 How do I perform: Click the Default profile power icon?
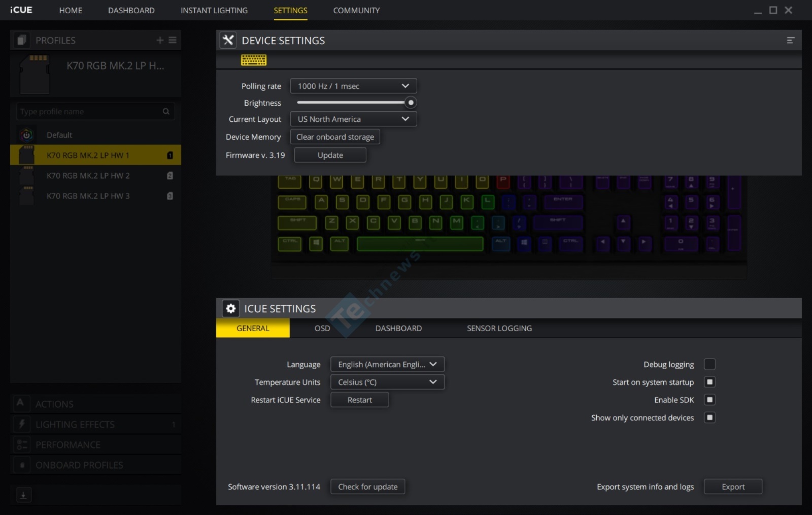pos(26,135)
